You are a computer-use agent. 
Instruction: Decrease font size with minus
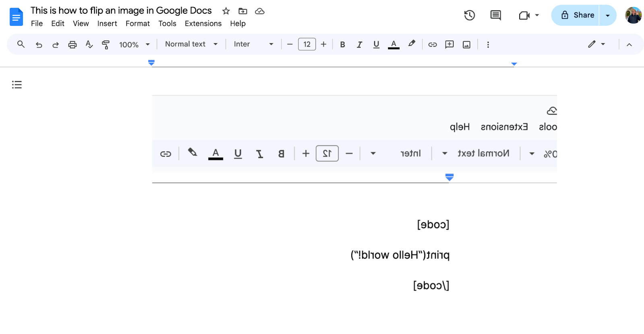[x=290, y=44]
